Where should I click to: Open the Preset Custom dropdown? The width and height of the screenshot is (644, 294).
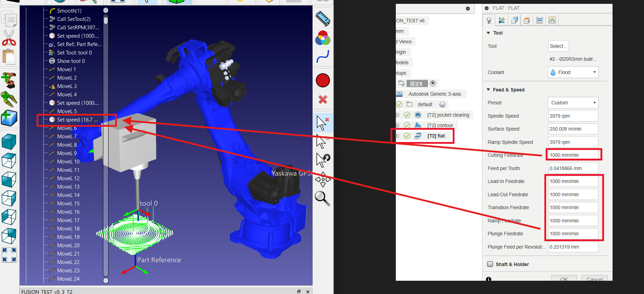click(x=573, y=103)
